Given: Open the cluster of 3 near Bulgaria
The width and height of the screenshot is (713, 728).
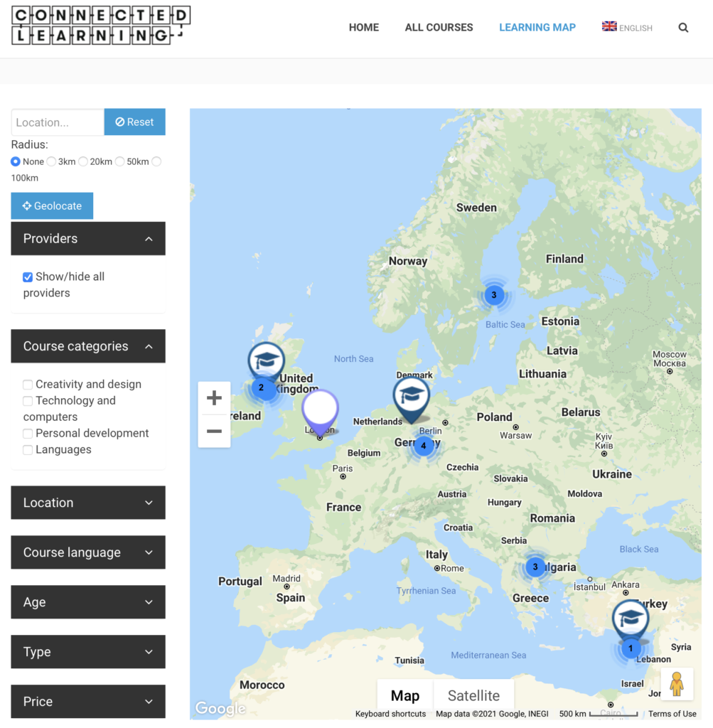Looking at the screenshot, I should 535,567.
